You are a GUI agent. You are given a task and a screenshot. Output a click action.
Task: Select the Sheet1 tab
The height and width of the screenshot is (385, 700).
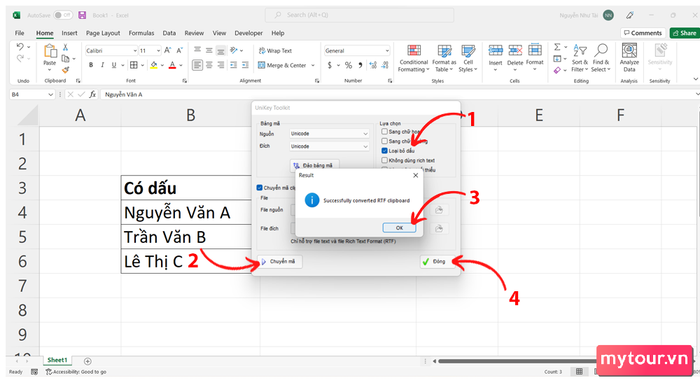point(57,360)
